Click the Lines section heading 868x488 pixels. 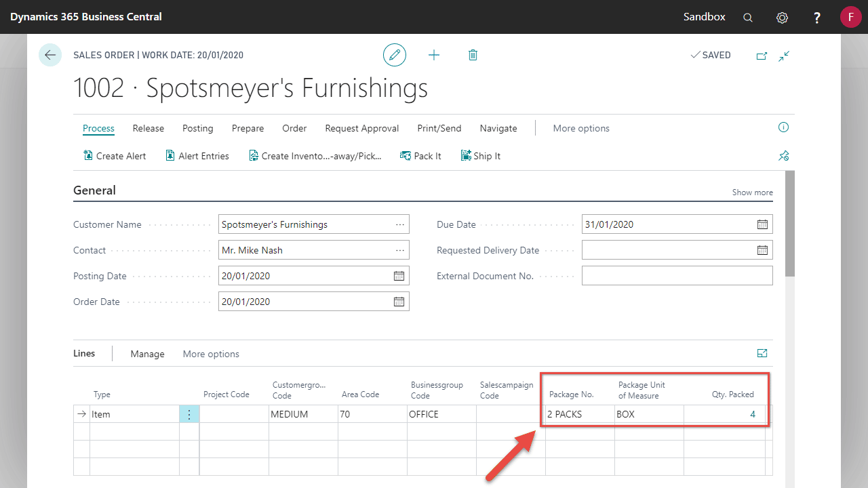pyautogui.click(x=84, y=353)
